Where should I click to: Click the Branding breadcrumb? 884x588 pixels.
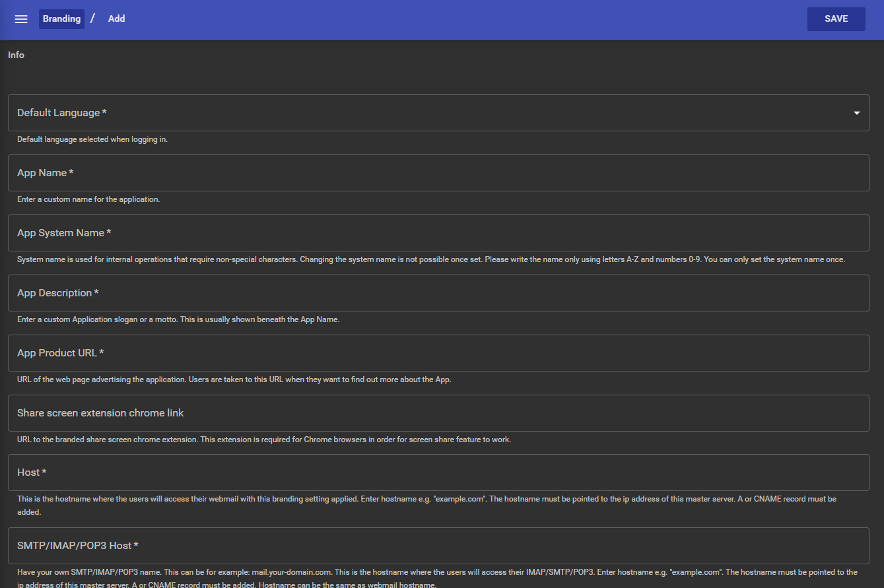click(x=61, y=19)
